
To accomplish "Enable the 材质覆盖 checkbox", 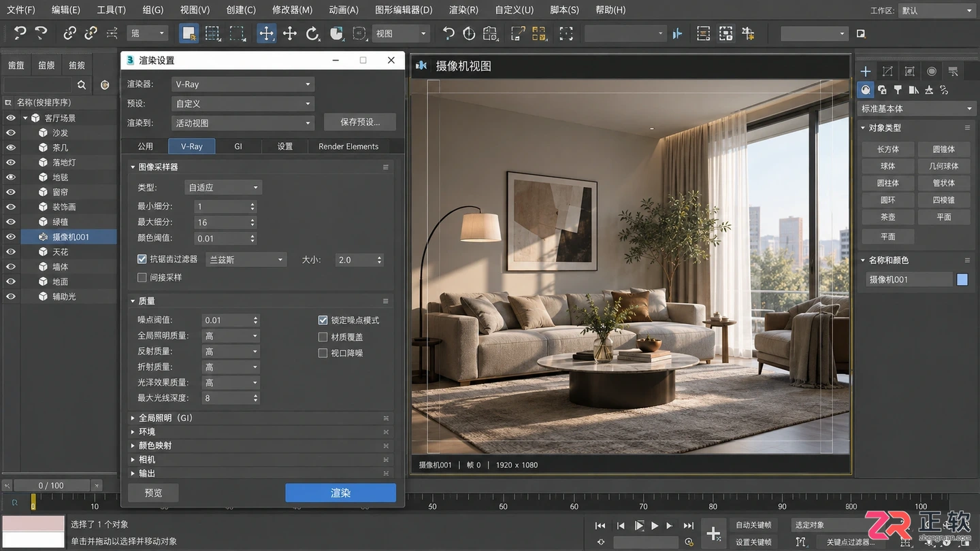I will pos(323,337).
